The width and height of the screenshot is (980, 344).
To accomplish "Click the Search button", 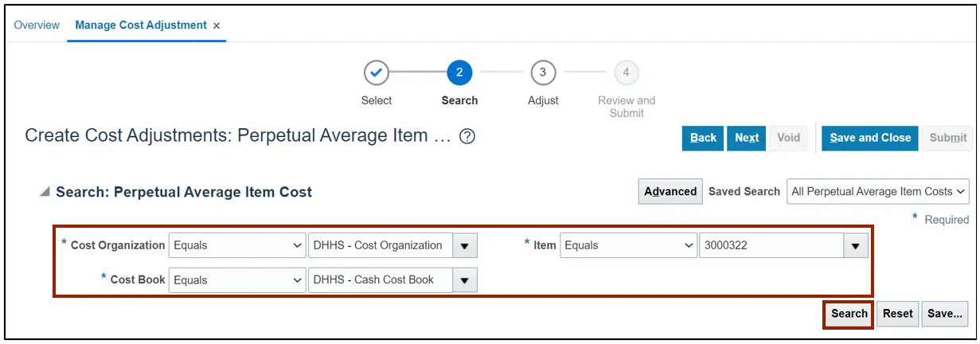I will 849,314.
